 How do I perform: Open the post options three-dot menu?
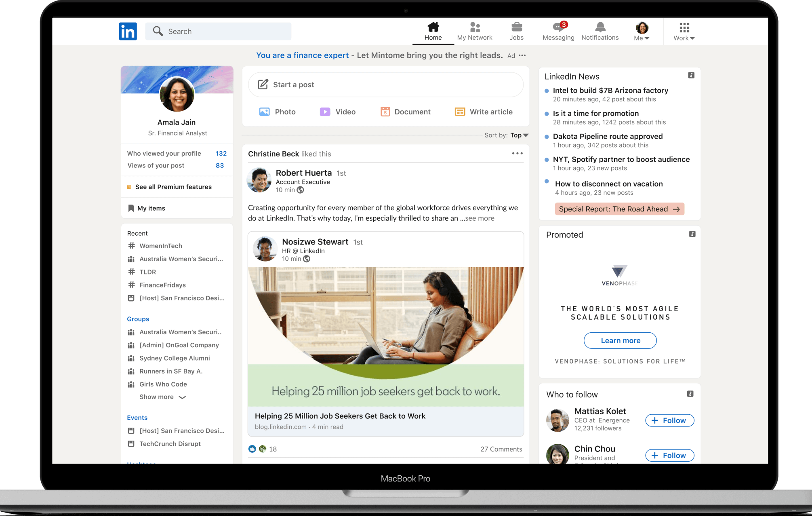point(517,153)
